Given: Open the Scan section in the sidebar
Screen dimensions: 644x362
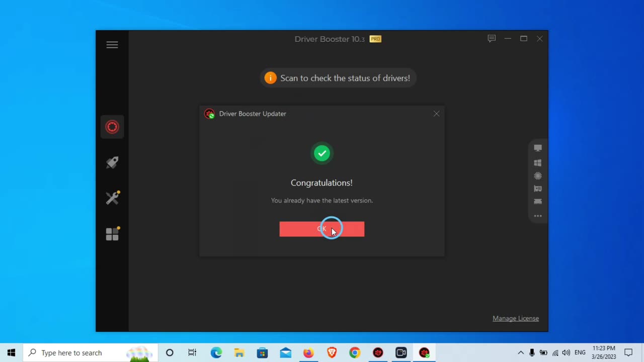Looking at the screenshot, I should coord(112,127).
